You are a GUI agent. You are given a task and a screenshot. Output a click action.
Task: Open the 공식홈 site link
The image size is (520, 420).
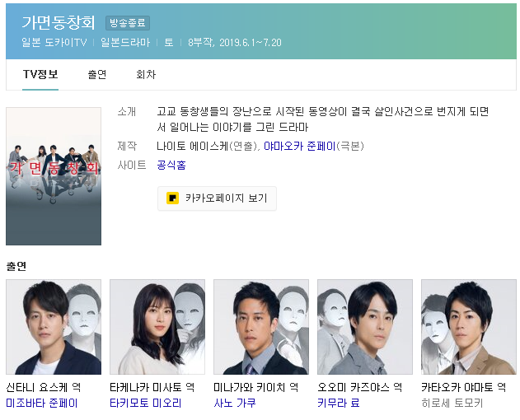click(x=171, y=165)
